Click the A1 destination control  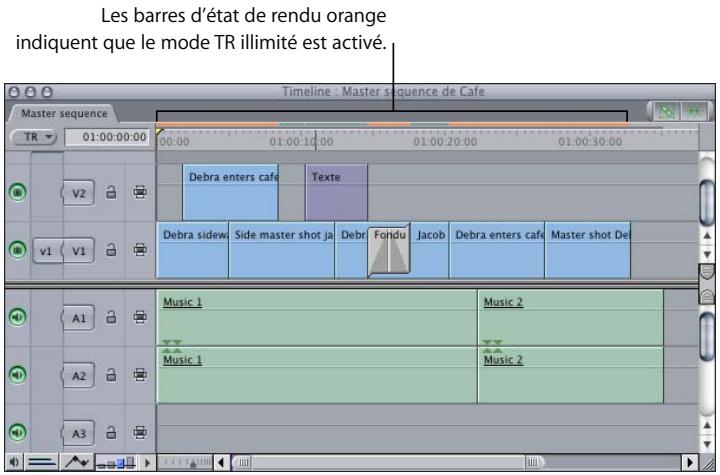(78, 318)
